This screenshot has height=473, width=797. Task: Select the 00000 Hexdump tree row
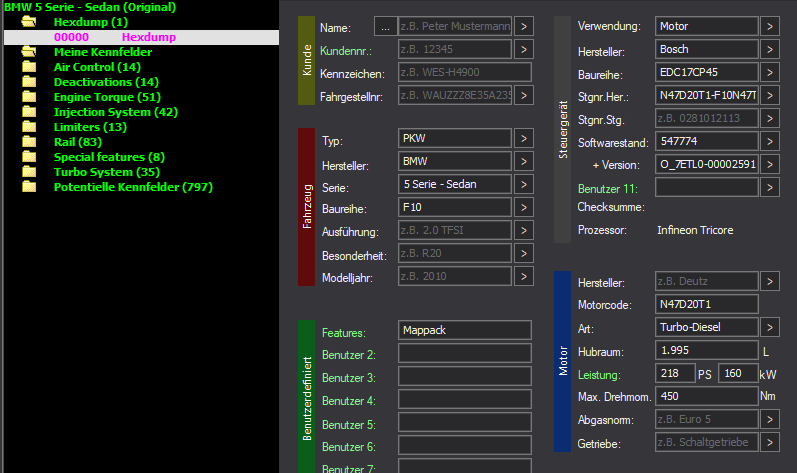click(141, 37)
